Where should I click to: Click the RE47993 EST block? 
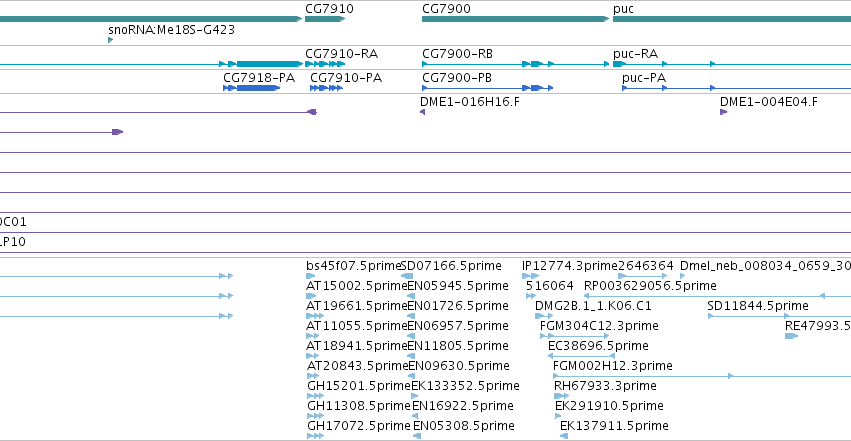coord(791,336)
